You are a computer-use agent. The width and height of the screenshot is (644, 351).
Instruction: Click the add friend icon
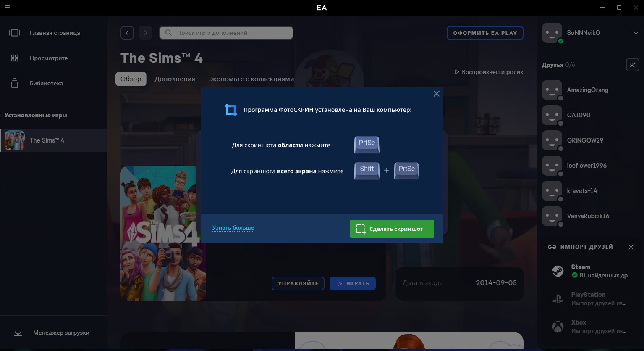(633, 65)
